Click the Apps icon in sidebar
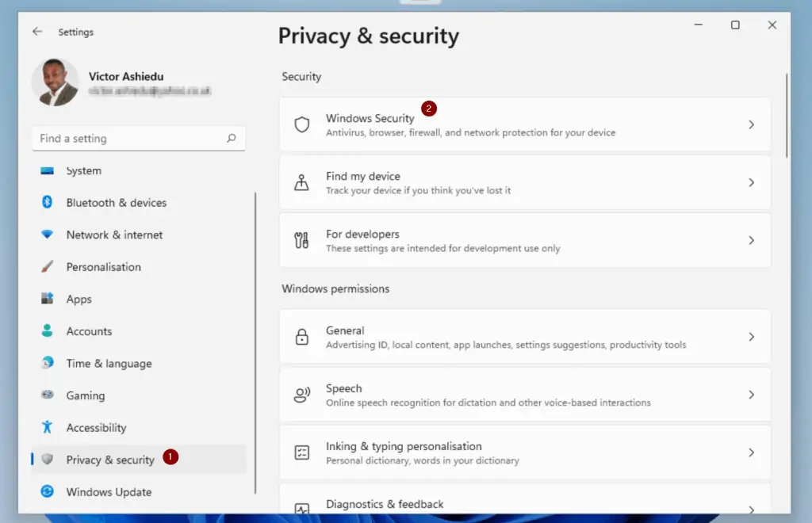 (x=47, y=299)
